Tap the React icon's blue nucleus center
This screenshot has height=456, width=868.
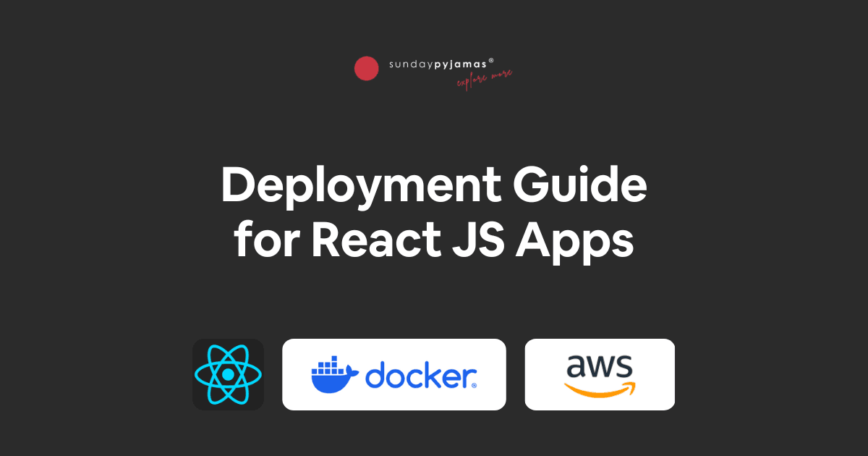pyautogui.click(x=228, y=374)
